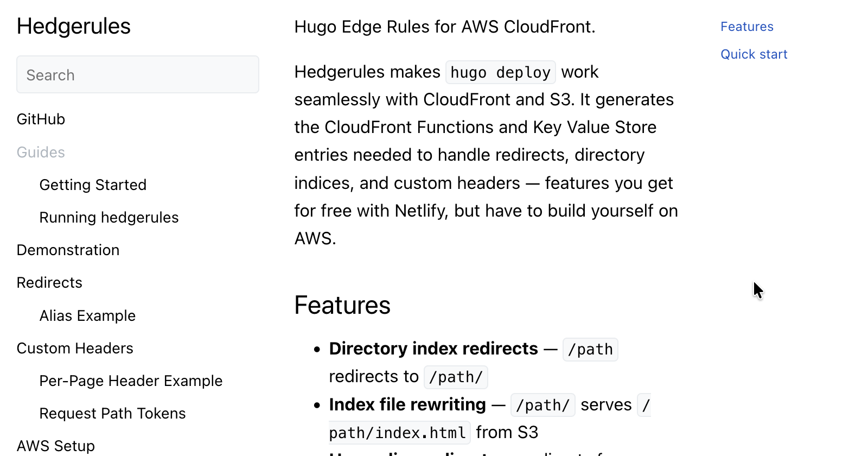Open the Custom Headers section

click(75, 348)
